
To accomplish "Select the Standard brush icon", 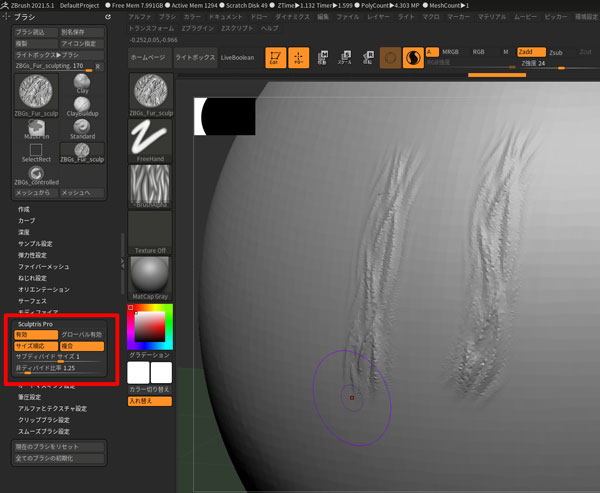I will pos(82,129).
